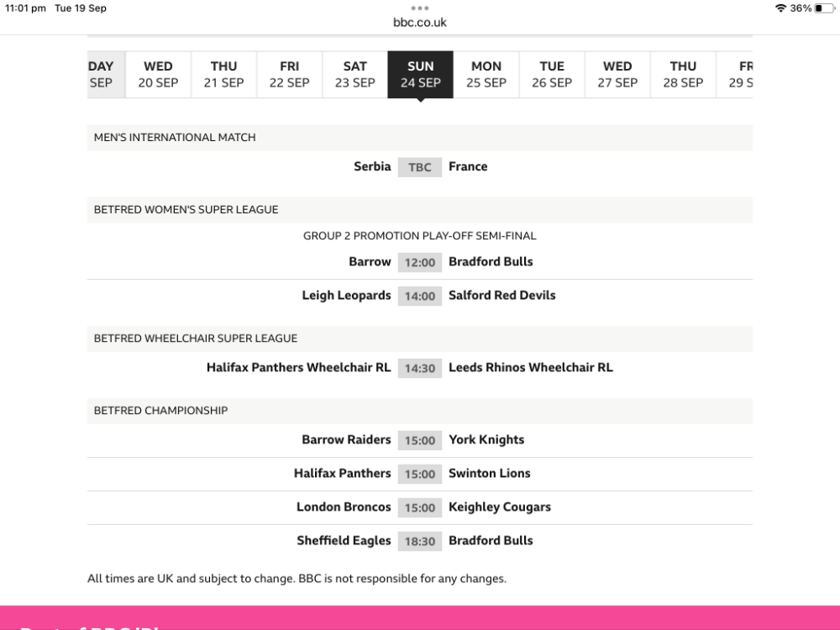This screenshot has height=630, width=840.
Task: Select Halifax Panthers Wheelchair RL
Action: pyautogui.click(x=299, y=368)
